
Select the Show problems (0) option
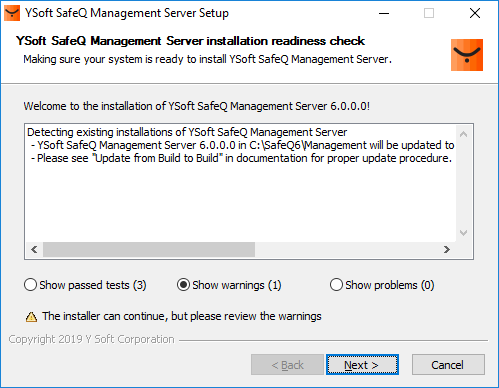tap(382, 285)
